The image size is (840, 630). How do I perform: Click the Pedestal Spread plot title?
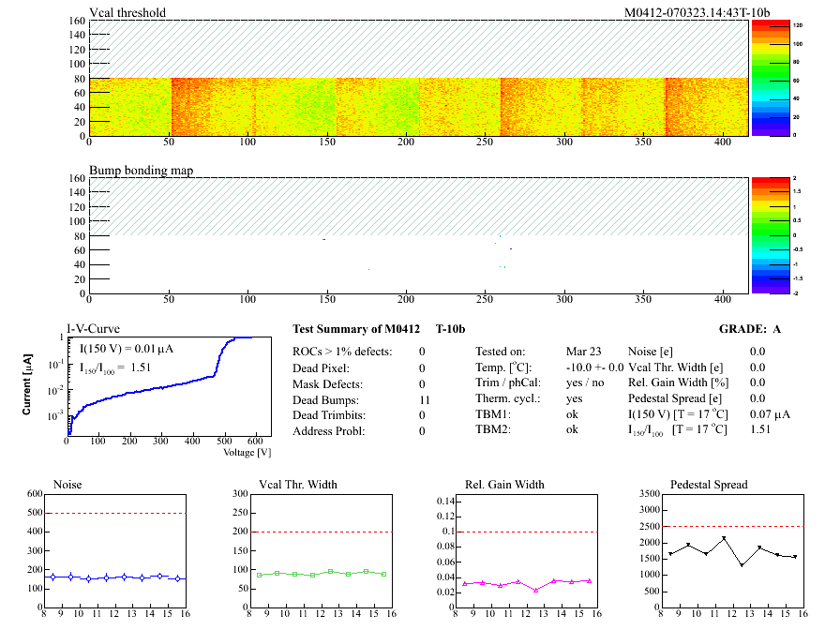point(709,485)
